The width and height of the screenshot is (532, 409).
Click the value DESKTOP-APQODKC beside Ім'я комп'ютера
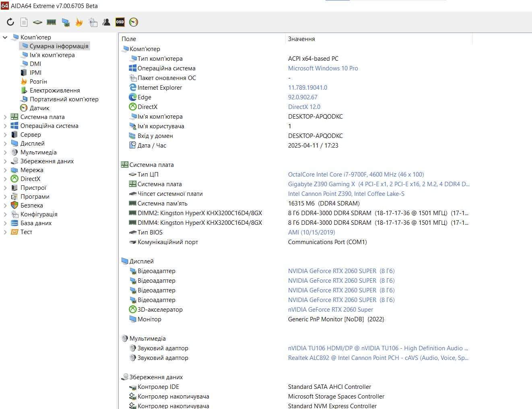315,116
